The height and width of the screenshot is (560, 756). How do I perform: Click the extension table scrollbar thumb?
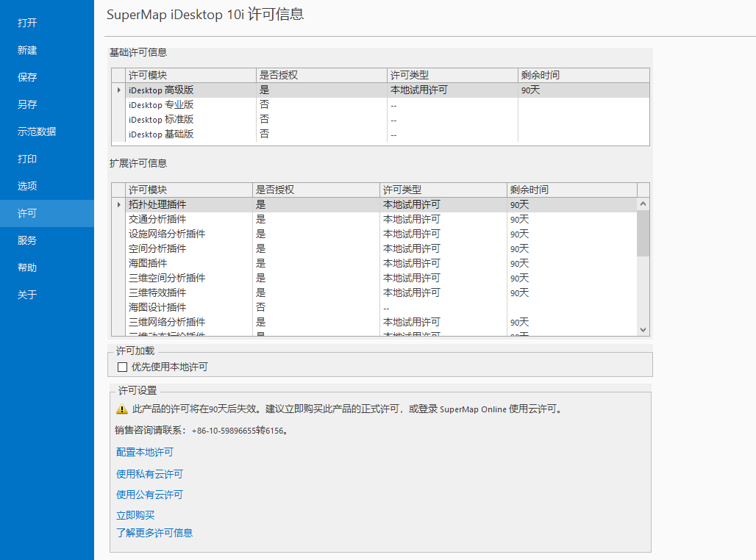click(643, 233)
